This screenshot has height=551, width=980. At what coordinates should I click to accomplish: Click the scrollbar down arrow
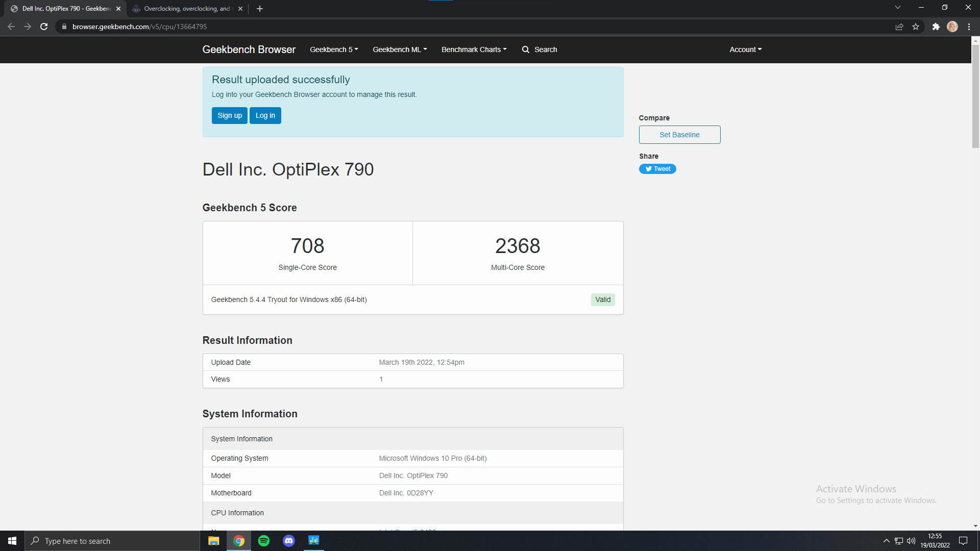(x=975, y=526)
